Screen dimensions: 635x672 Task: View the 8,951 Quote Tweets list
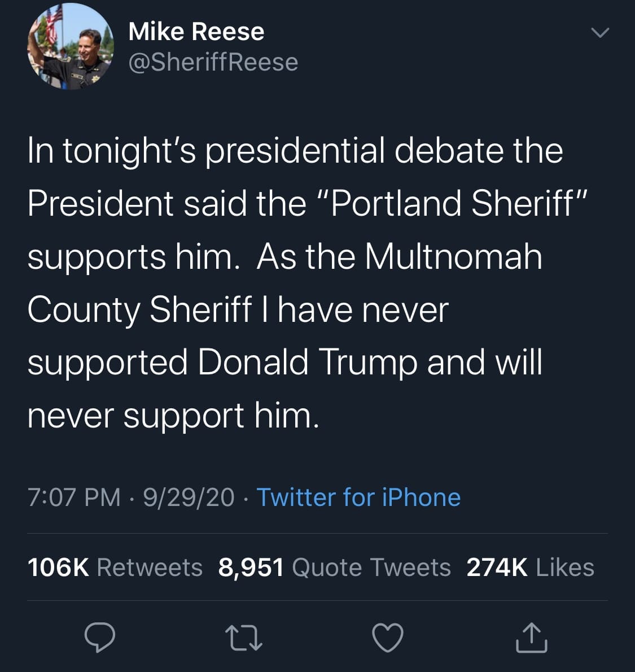(334, 568)
